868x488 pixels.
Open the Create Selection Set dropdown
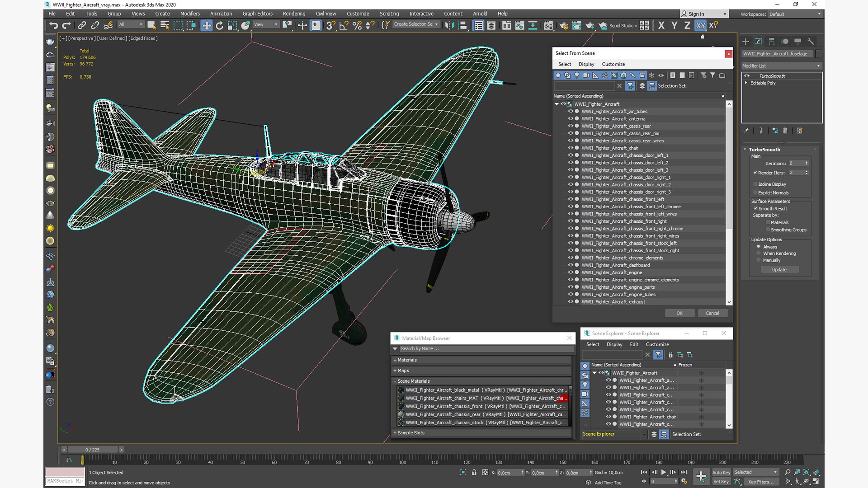[416, 24]
